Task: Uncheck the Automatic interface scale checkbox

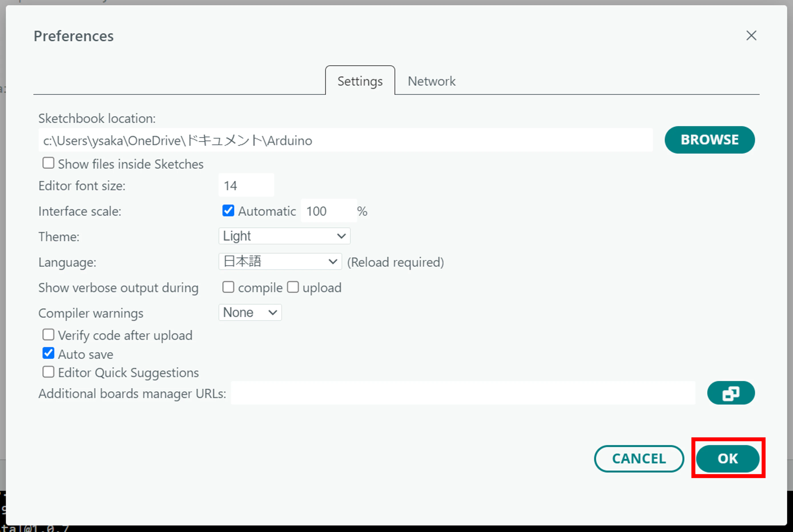Action: point(228,211)
